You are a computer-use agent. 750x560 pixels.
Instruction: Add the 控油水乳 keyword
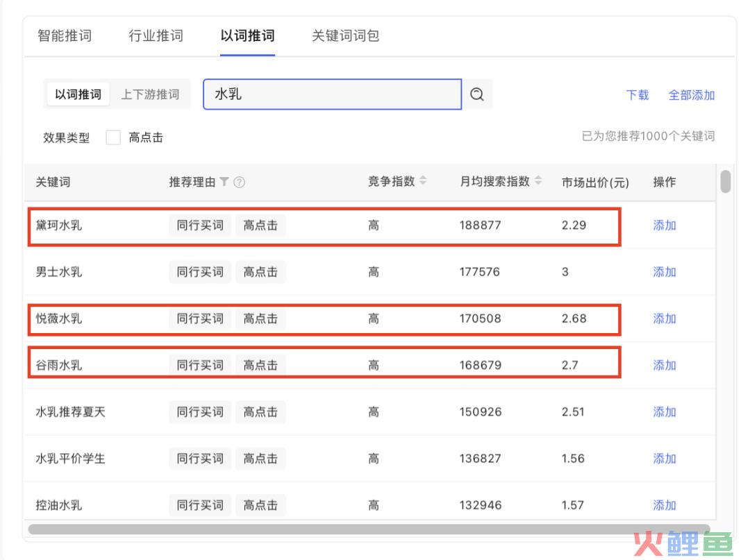click(665, 505)
